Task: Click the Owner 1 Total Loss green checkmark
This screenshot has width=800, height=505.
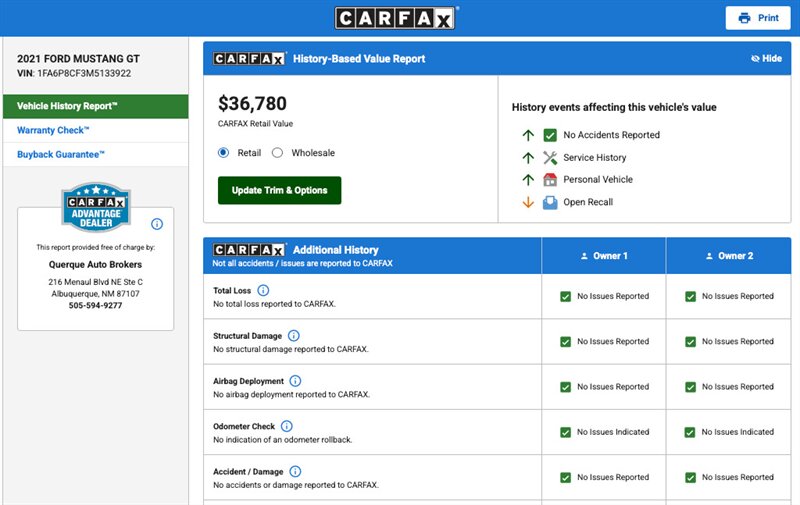Action: click(x=566, y=296)
